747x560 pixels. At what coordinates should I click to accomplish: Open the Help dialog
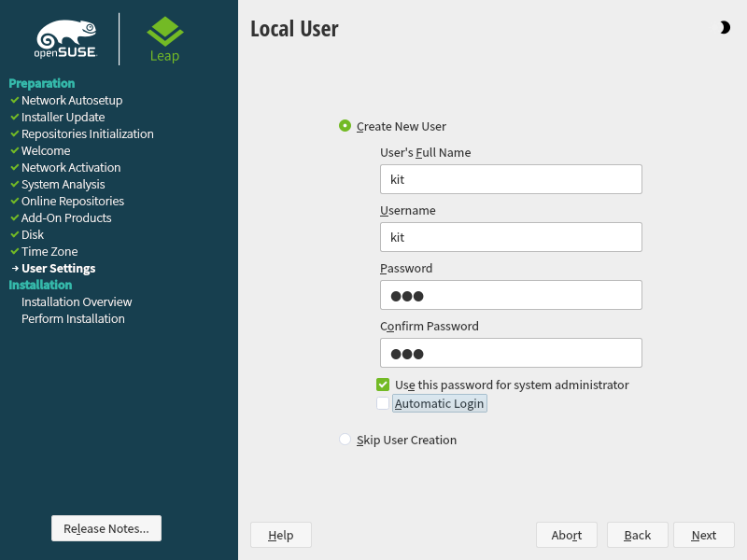[x=281, y=535]
